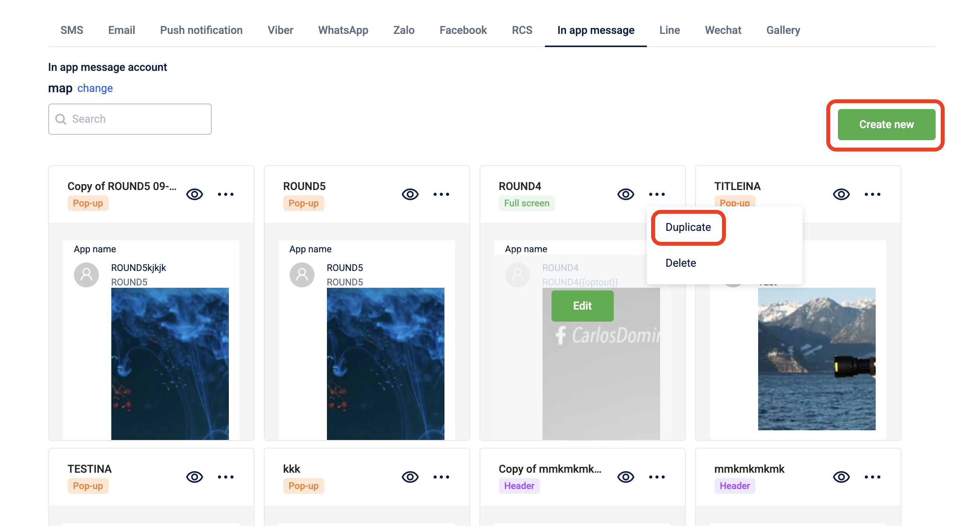Image resolution: width=980 pixels, height=528 pixels.
Task: Click the change account link
Action: pyautogui.click(x=95, y=88)
